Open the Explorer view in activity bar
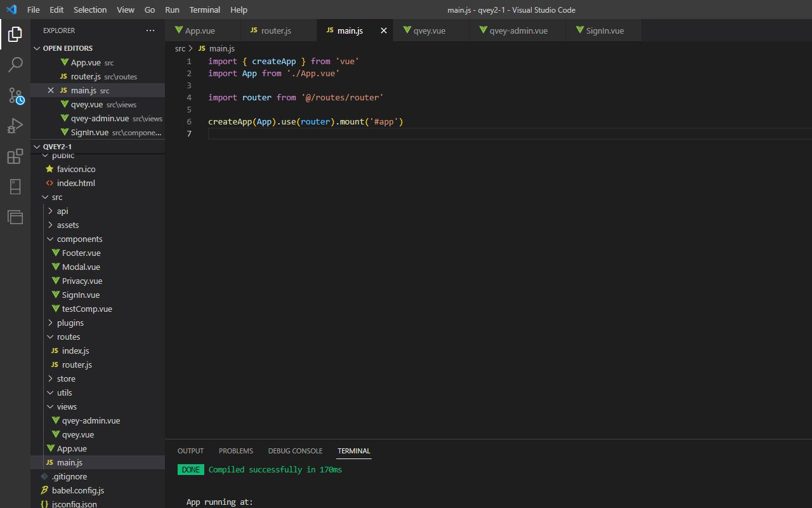 [x=15, y=34]
